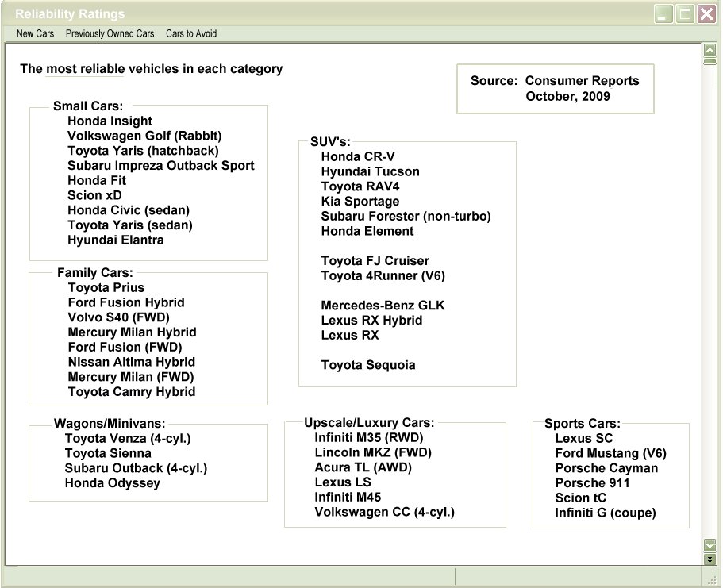Viewport: 723px width, 588px height.
Task: Click the scroll down arrow button
Action: [710, 545]
